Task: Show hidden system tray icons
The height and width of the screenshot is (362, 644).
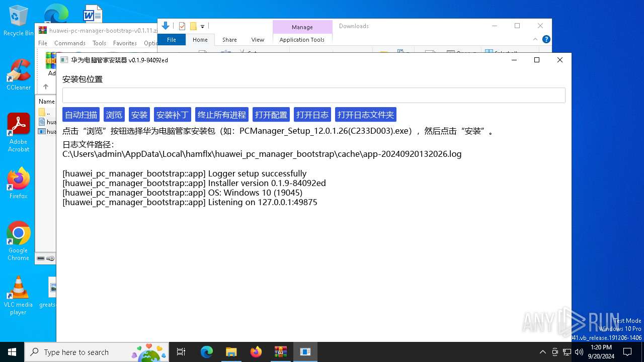Action: pos(542,352)
